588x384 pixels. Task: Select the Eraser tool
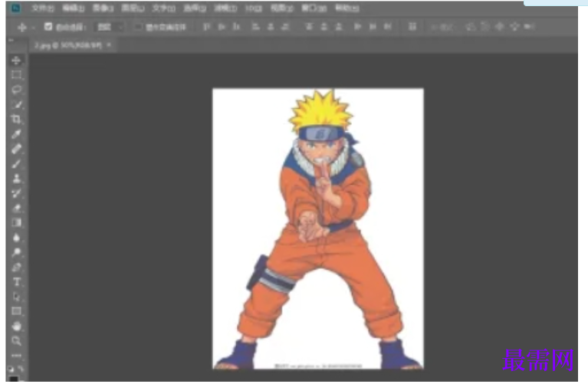pyautogui.click(x=16, y=208)
